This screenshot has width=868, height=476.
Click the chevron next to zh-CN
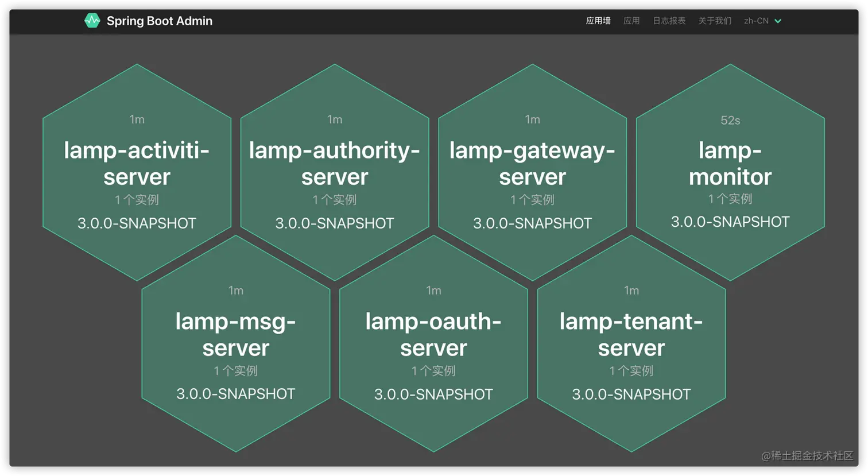point(778,21)
